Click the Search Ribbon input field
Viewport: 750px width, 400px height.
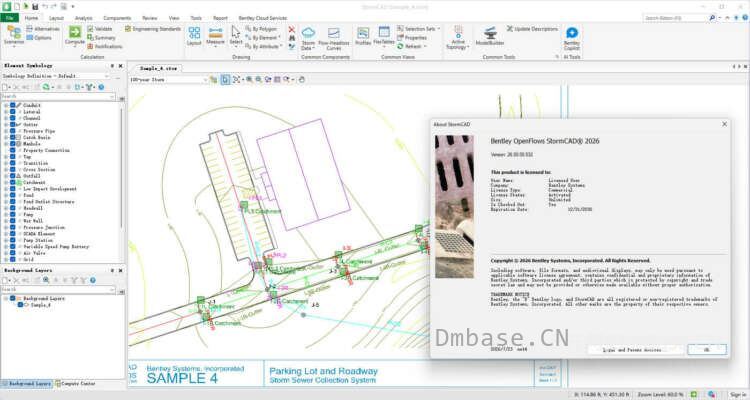pyautogui.click(x=675, y=18)
